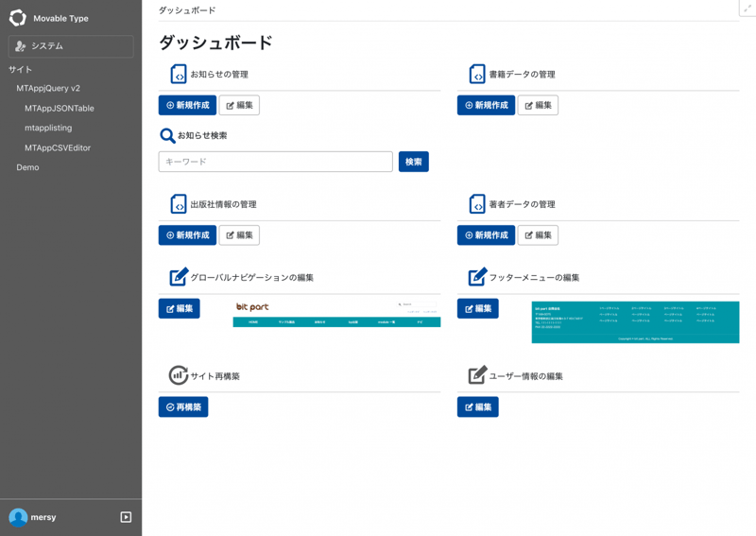
Task: Click the ユーザー情報の編集 pencil icon
Action: [x=477, y=375]
